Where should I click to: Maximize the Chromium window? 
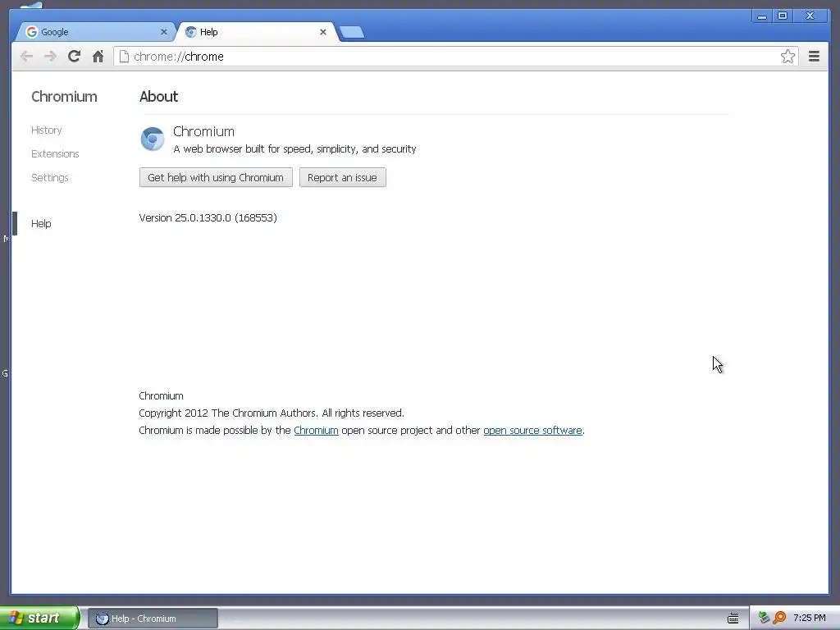point(782,16)
